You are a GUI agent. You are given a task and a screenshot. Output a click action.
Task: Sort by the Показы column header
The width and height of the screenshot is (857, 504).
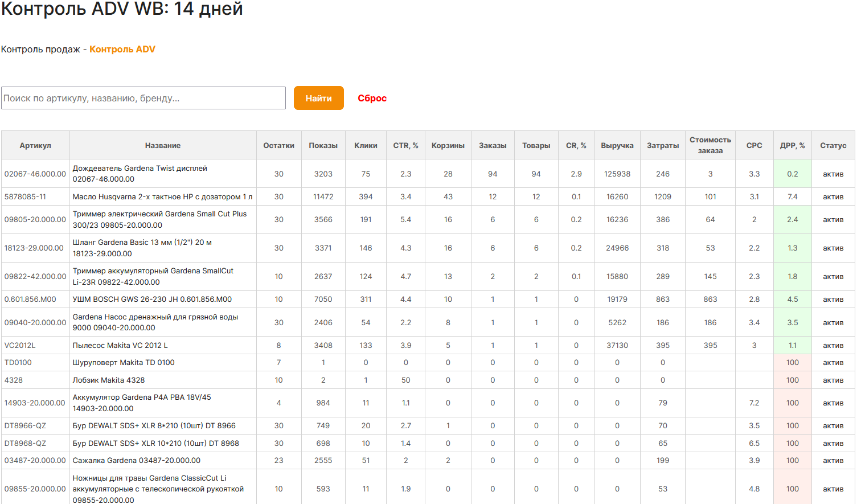[323, 145]
